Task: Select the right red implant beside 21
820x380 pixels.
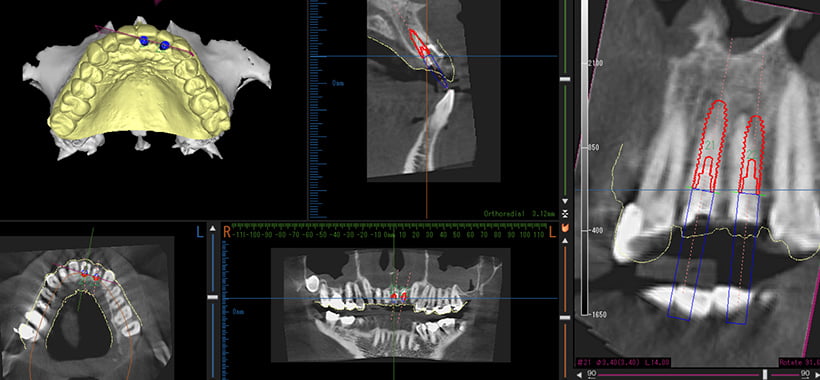Action: pos(751,154)
